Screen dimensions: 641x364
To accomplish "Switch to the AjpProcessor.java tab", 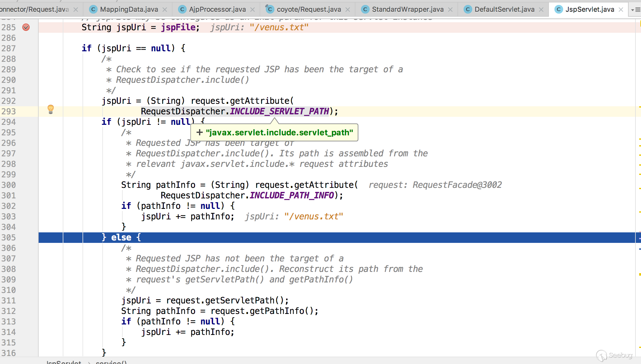I will tap(217, 10).
